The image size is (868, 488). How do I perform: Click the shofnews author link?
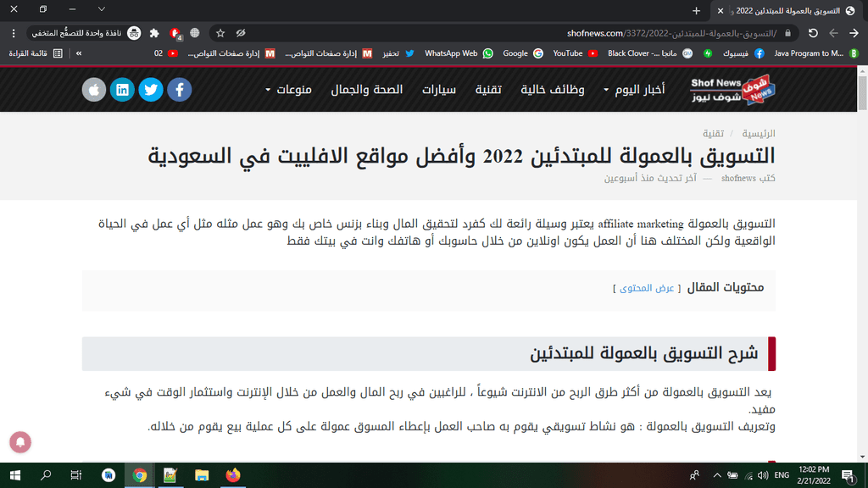(x=738, y=178)
